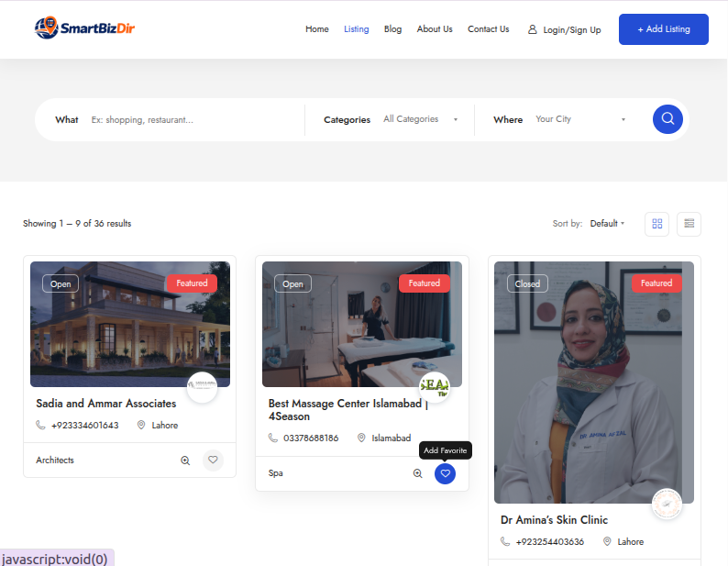Image resolution: width=728 pixels, height=566 pixels.
Task: Click location pin beside Dr Amina's Lahore
Action: [607, 541]
